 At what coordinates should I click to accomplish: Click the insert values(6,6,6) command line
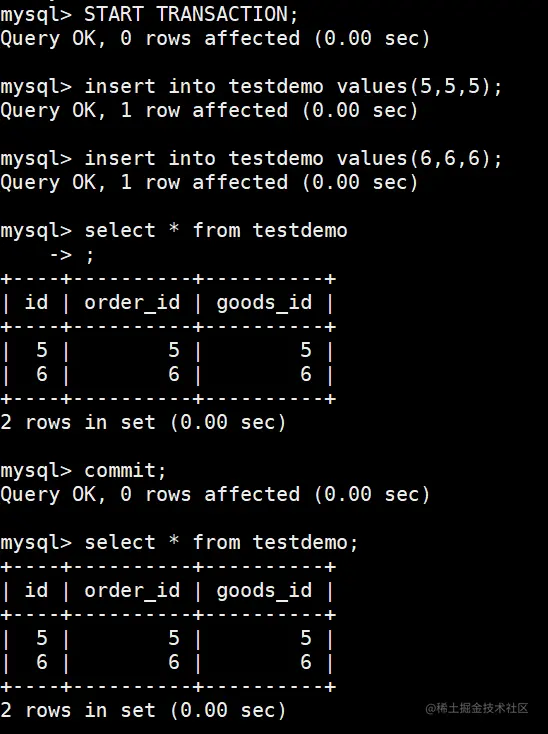[251, 158]
